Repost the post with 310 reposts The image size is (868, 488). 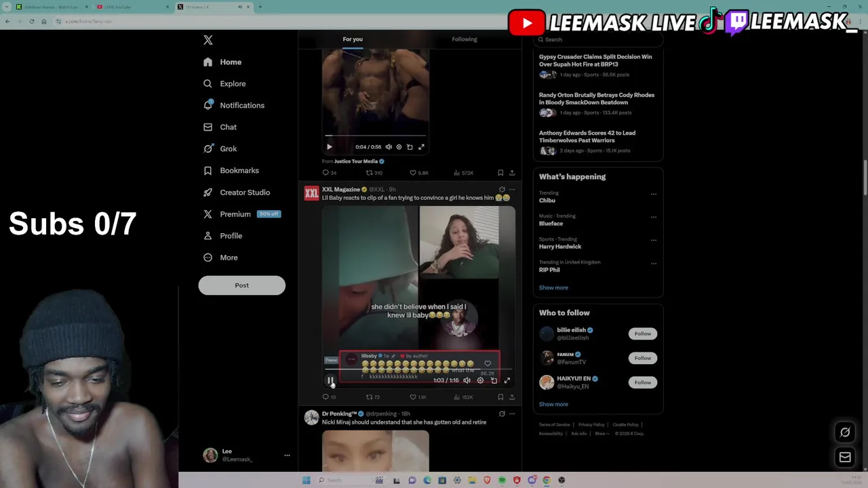point(374,173)
